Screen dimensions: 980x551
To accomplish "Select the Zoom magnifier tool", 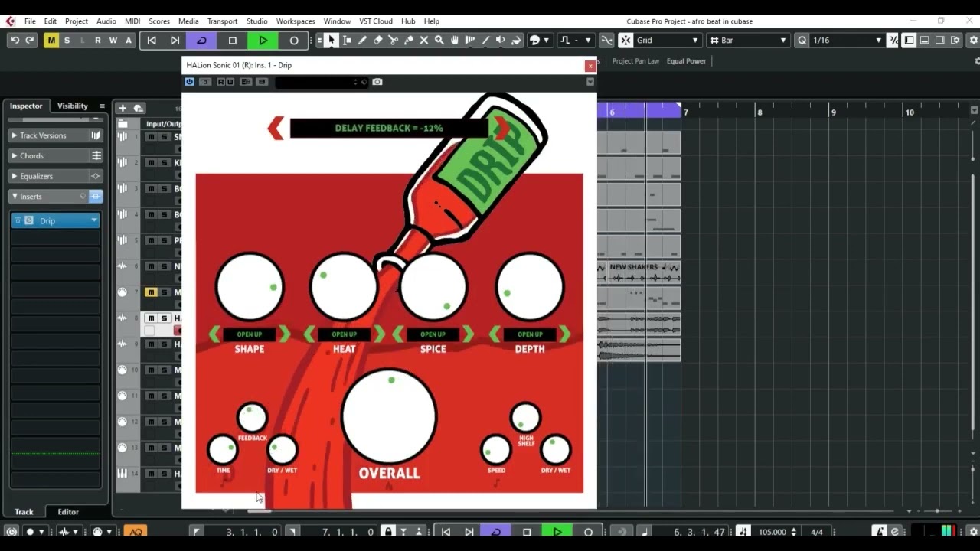I will pos(439,40).
